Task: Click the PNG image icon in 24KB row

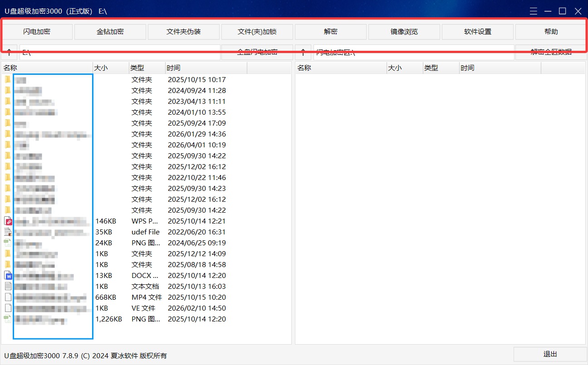Action: pyautogui.click(x=8, y=243)
